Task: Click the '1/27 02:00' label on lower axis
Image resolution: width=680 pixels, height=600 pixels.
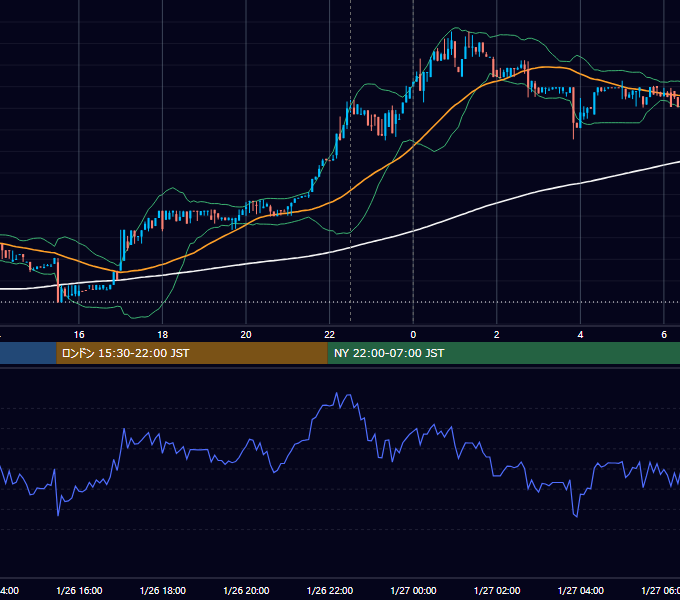Action: coord(497,590)
